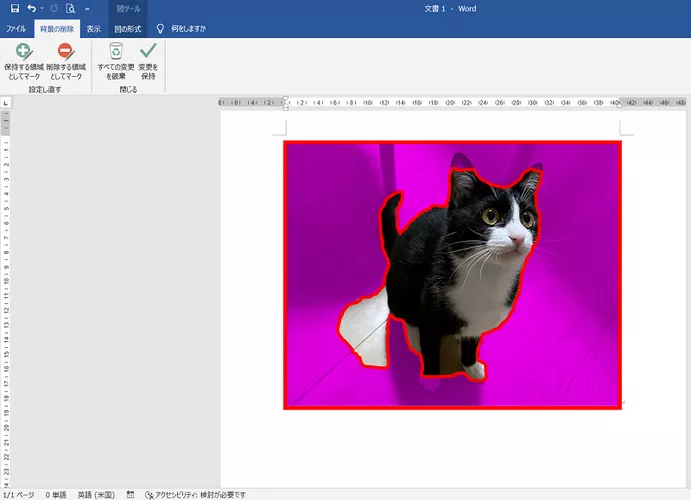Click the Print Preview magnifier icon

(x=70, y=8)
